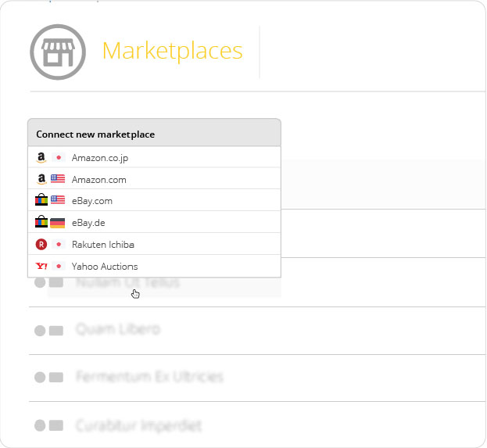487x448 pixels.
Task: Choose Rakuten Ichiba marketplace
Action: coord(154,244)
